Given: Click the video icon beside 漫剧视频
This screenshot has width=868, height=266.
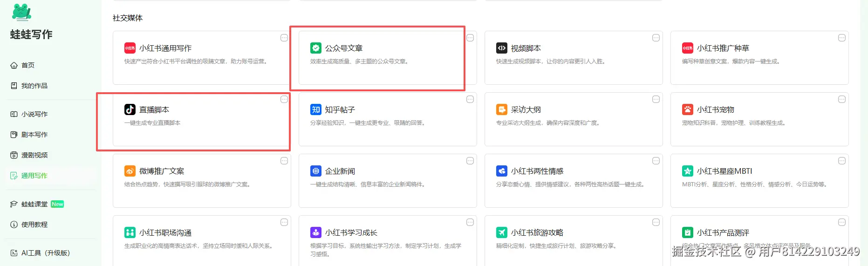Looking at the screenshot, I should 14,155.
